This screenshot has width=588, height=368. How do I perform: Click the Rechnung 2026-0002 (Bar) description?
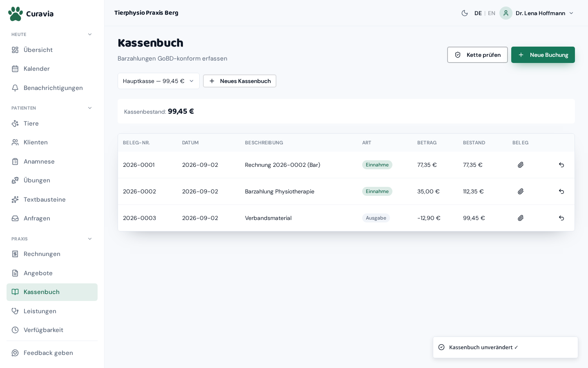(283, 165)
